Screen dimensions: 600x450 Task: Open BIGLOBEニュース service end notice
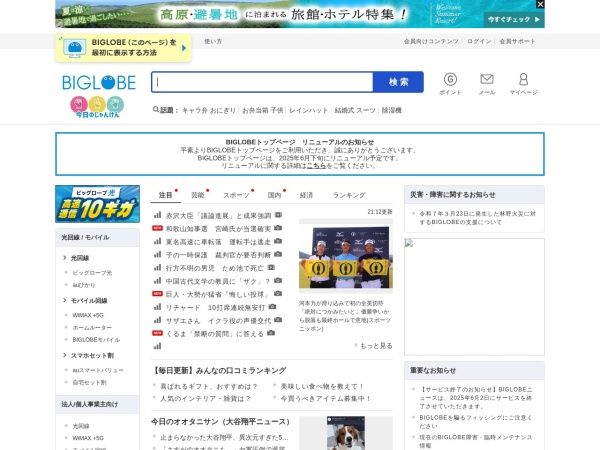coord(476,398)
